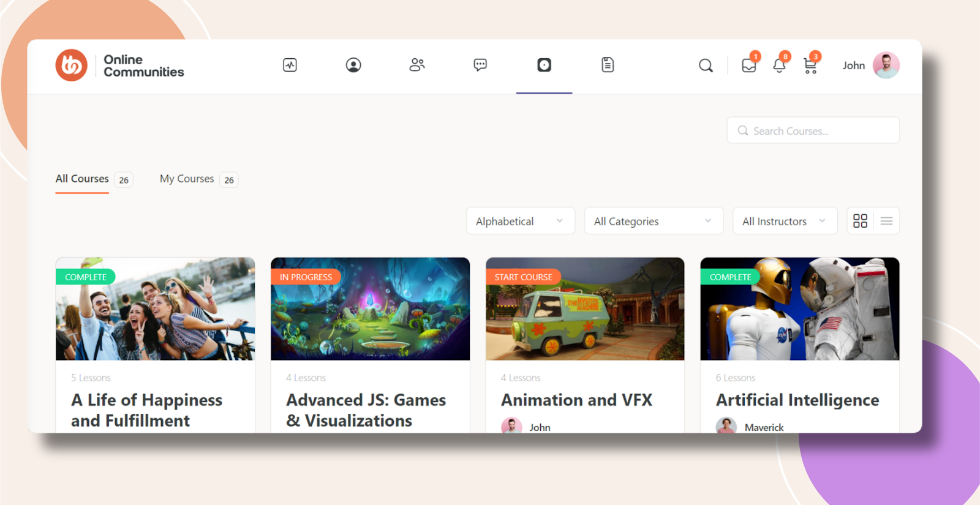Click instructor John under Animation and VFX

[x=540, y=427]
